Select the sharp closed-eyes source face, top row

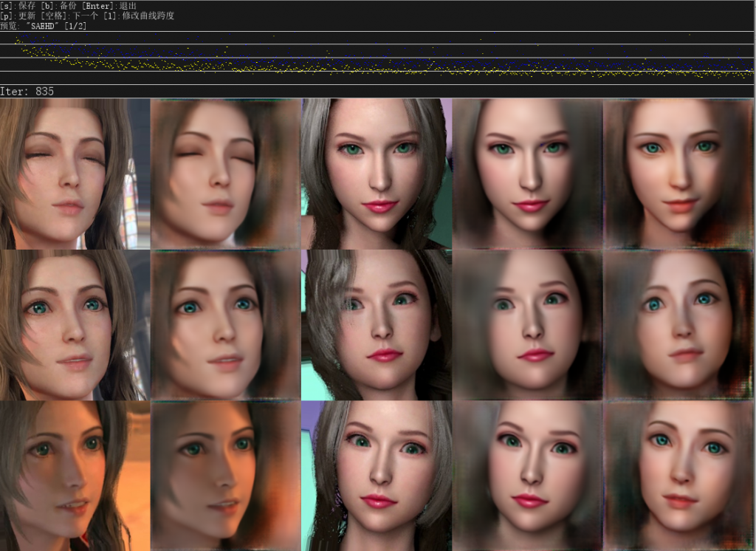[75, 174]
